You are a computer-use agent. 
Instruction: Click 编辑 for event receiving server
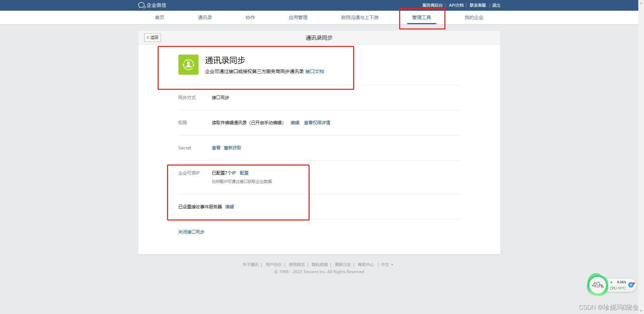(229, 207)
